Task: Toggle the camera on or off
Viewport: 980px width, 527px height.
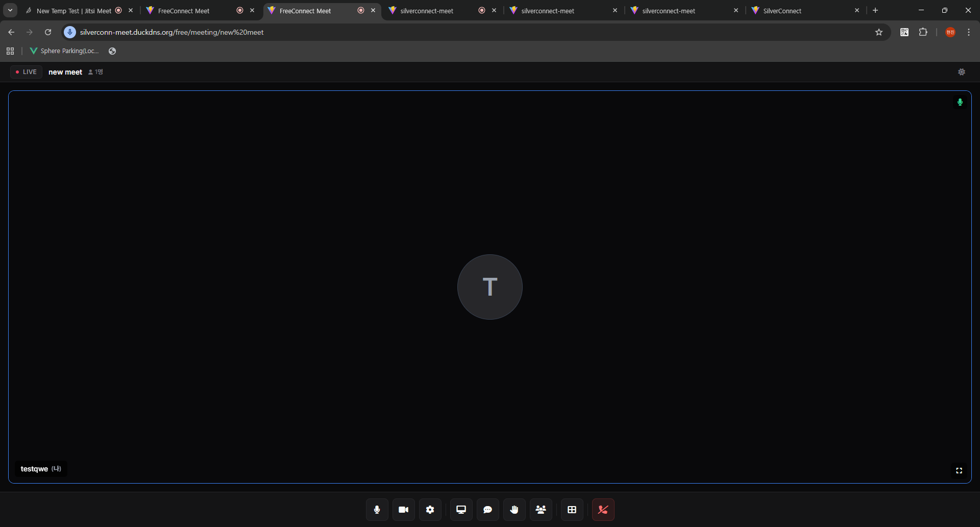Action: tap(403, 510)
